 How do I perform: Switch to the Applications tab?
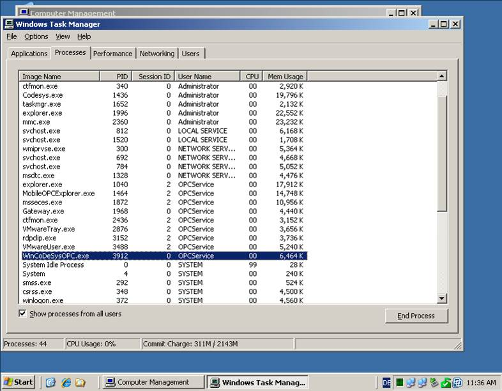29,53
